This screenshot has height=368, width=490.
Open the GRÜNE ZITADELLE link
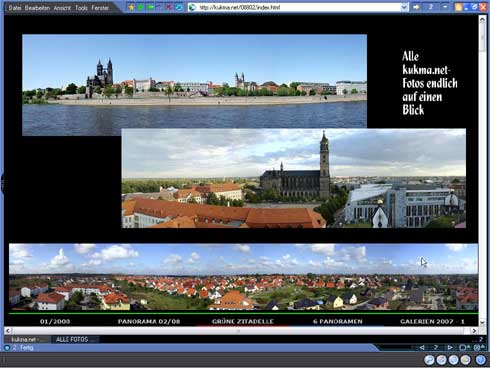click(x=243, y=321)
